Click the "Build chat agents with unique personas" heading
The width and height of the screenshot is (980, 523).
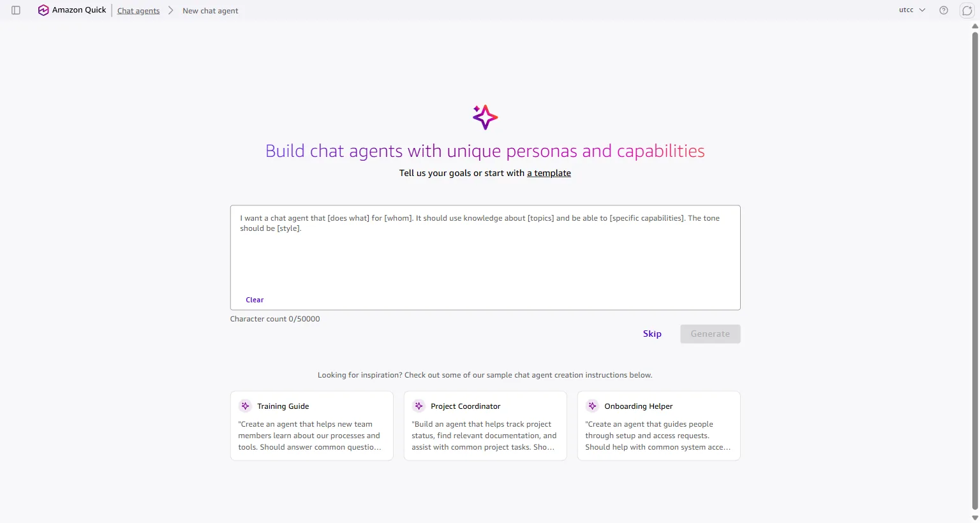[485, 151]
